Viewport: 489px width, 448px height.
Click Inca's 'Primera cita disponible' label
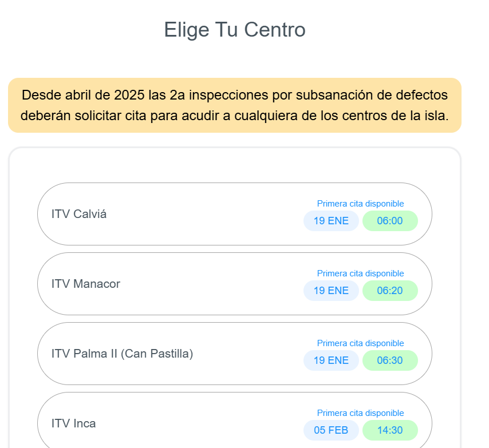360,413
